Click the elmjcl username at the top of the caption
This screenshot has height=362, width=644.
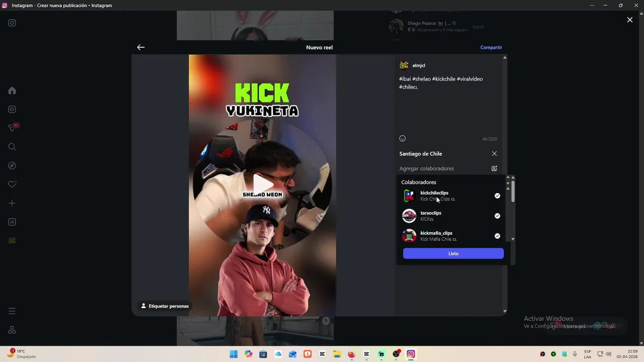[x=419, y=65]
